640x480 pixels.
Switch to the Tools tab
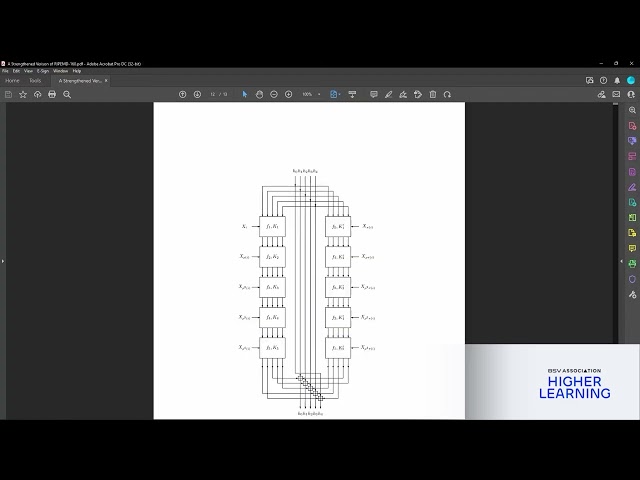coord(35,81)
